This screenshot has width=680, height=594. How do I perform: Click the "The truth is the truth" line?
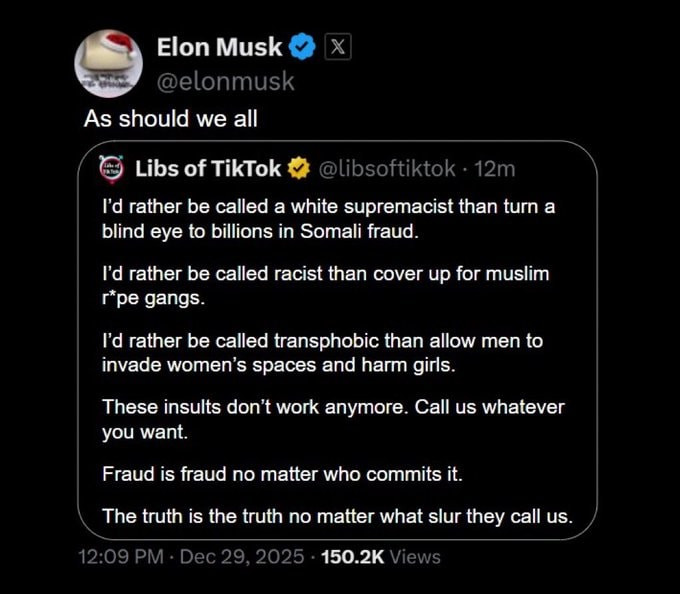pyautogui.click(x=337, y=516)
